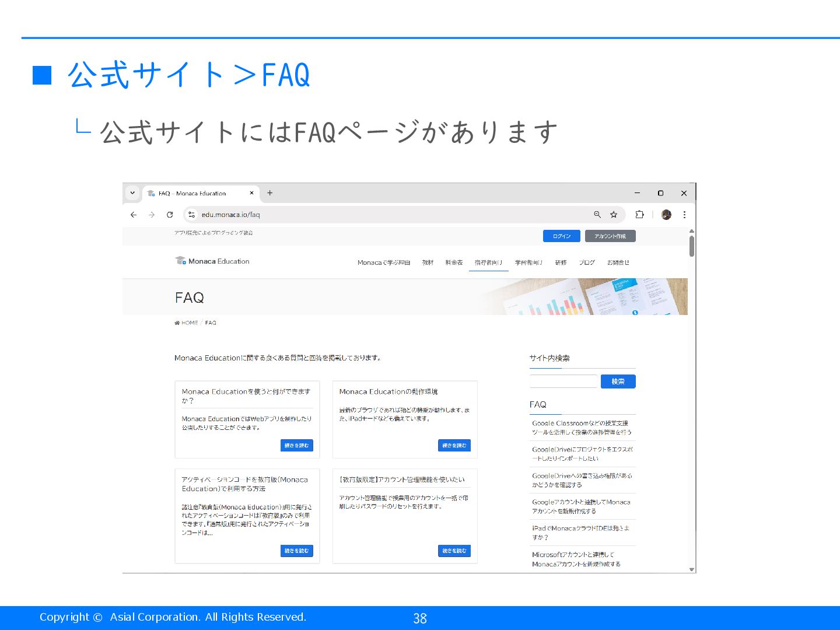Click the scrollbar down arrow
The image size is (840, 630).
(692, 569)
